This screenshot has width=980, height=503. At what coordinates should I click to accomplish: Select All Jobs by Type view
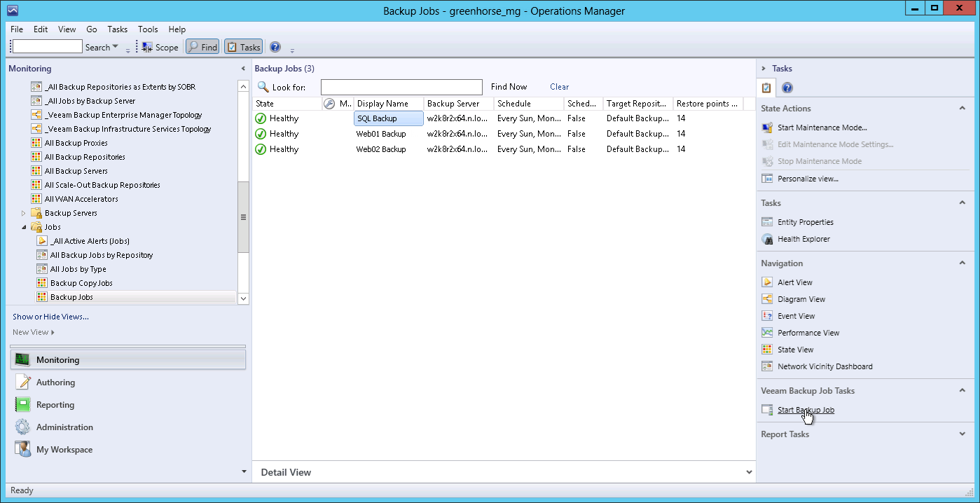coord(78,269)
